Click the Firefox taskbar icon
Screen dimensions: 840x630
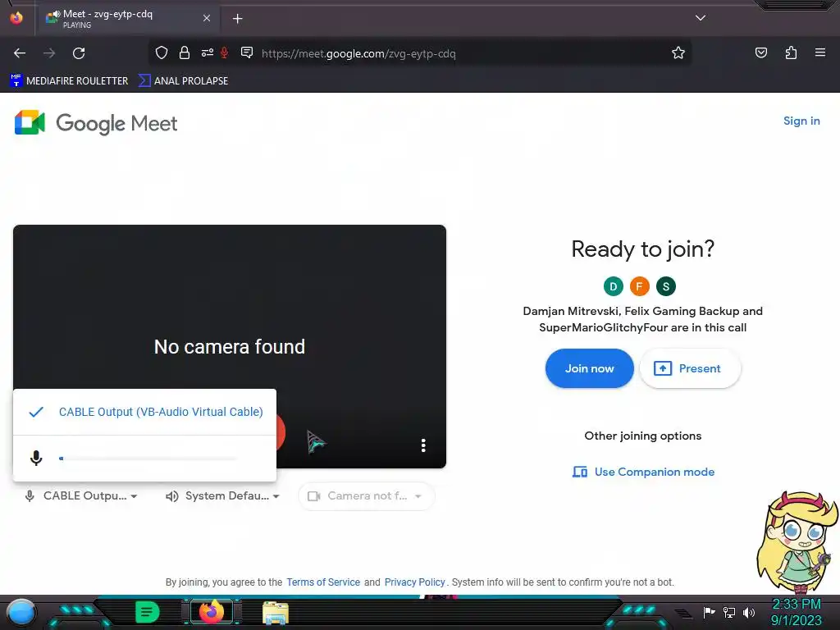point(211,612)
